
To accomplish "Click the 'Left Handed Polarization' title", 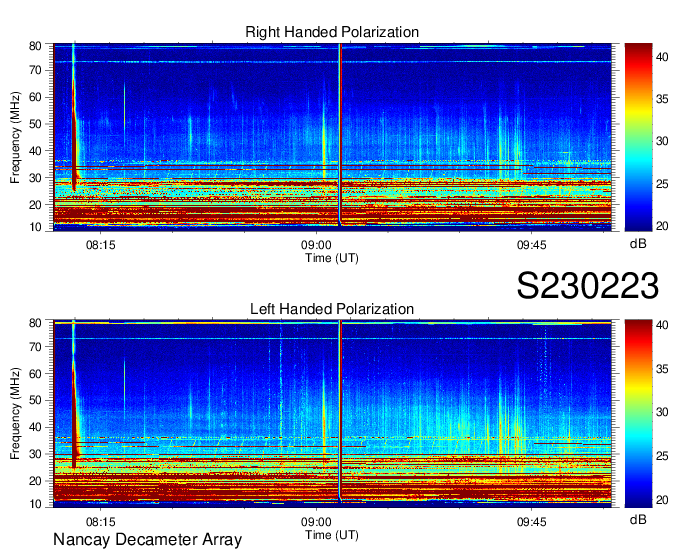I will point(332,309).
